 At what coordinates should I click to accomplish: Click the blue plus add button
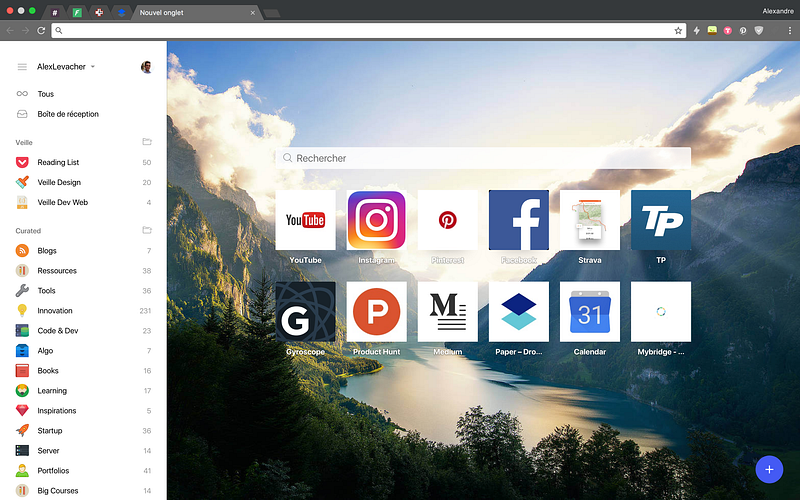click(x=769, y=469)
